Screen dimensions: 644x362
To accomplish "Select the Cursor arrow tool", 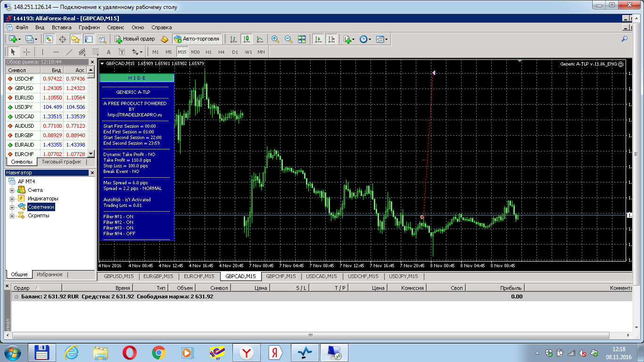I will pos(13,52).
